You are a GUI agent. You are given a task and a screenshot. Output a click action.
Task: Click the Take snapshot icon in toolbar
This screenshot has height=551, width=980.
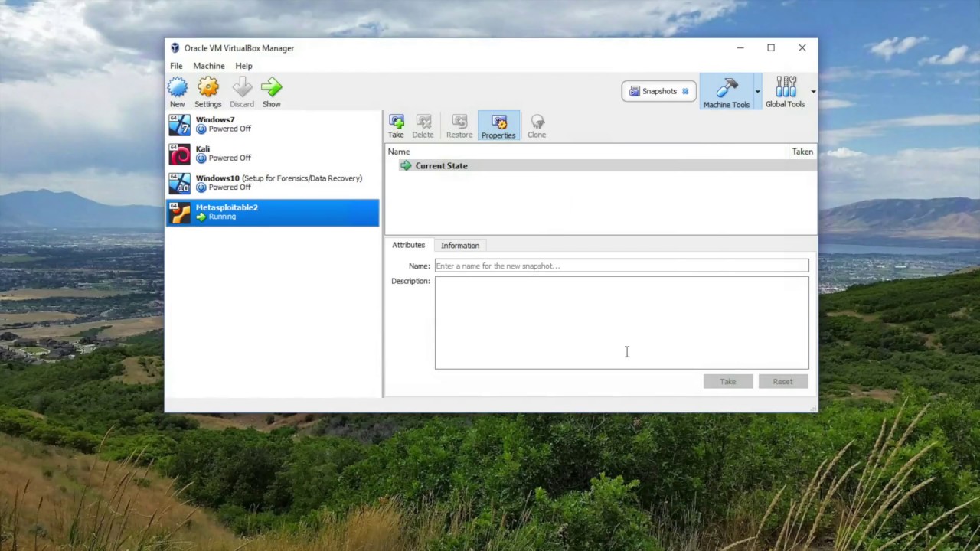click(x=396, y=122)
